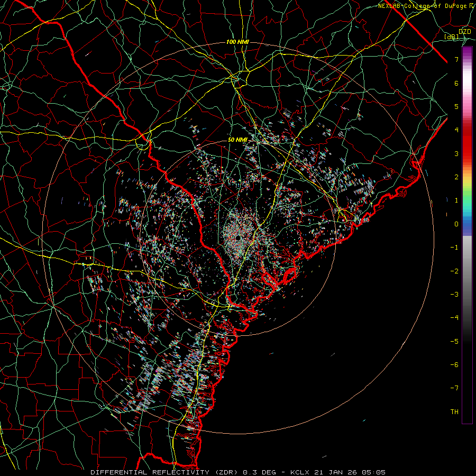The image size is (476, 476).
Task: Click the 50 NMI range ring label
Action: tap(237, 140)
